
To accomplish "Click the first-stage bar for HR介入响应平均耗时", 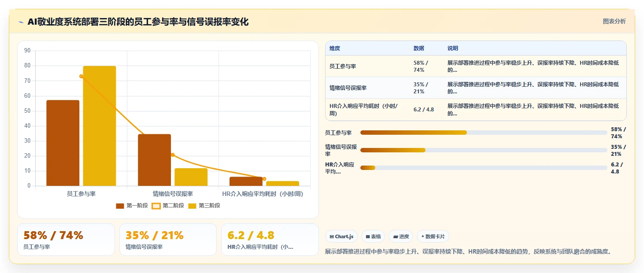I will tap(246, 181).
